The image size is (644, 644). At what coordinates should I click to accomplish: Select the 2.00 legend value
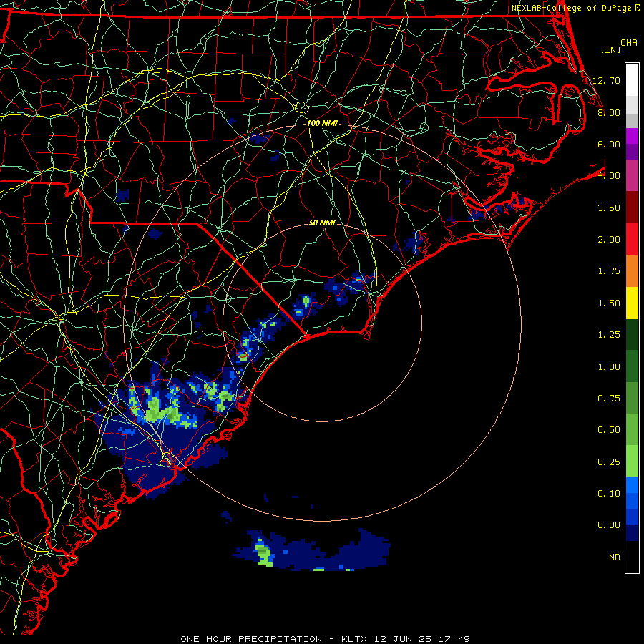point(608,240)
